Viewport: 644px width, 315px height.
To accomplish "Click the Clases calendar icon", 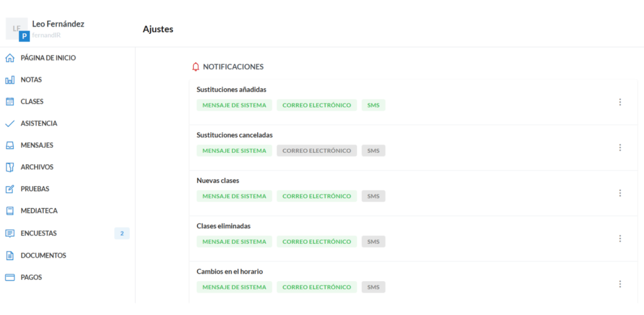I will (9, 101).
